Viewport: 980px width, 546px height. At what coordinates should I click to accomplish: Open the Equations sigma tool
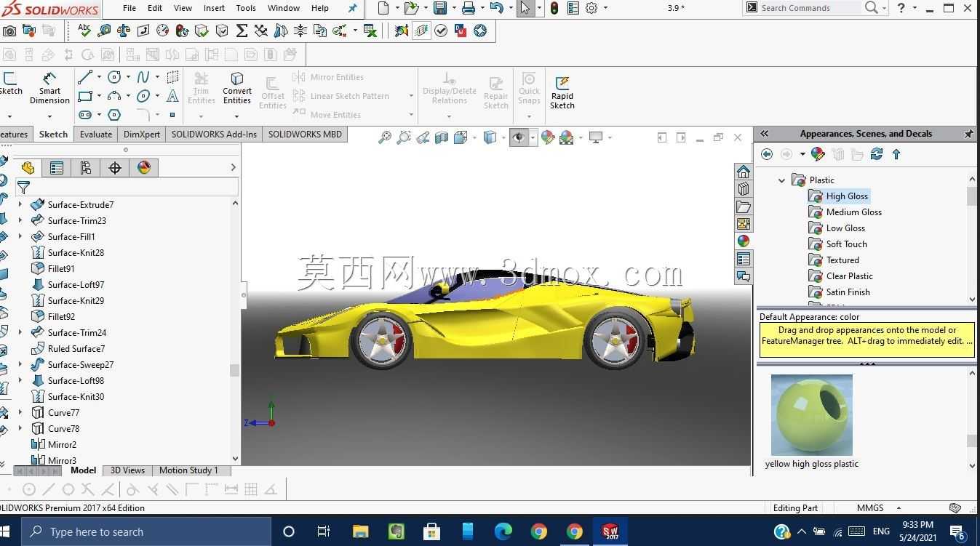242,31
